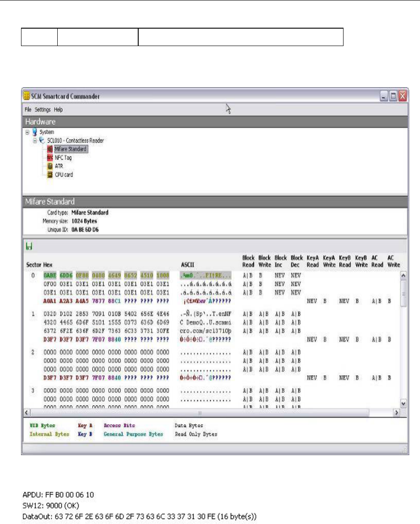The image size is (420, 524).
Task: Click the SCL010 Contactless Reader icon
Action: coord(42,140)
